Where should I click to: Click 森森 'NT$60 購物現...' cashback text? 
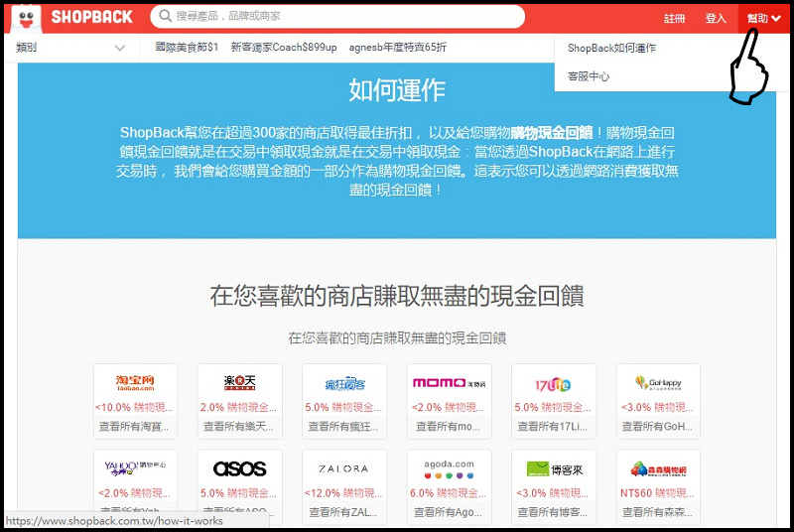657,493
